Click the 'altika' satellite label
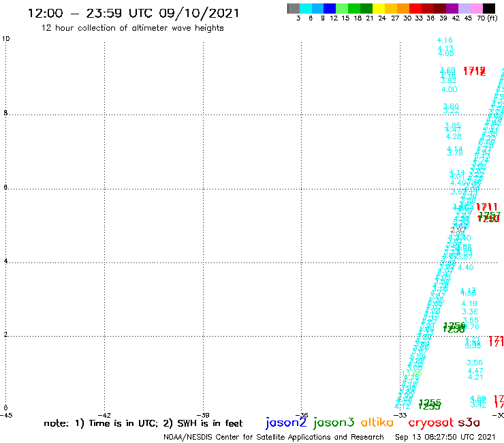The image size is (504, 443). 377,423
